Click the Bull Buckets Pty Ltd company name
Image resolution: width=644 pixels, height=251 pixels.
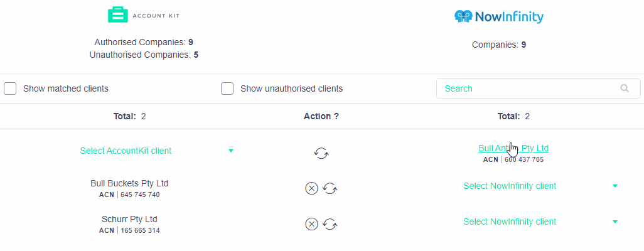point(129,183)
